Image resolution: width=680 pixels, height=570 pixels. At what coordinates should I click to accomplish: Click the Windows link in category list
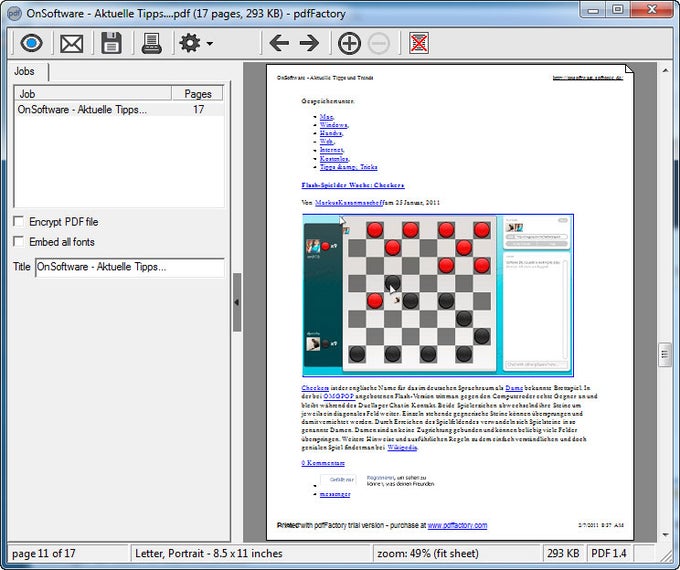pyautogui.click(x=334, y=125)
